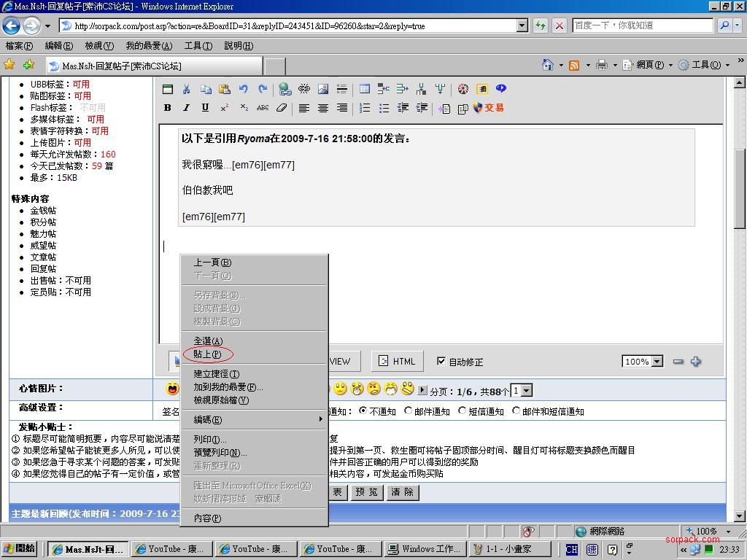Choose 貼上 from the context menu
Image resolution: width=747 pixels, height=560 pixels.
[x=207, y=354]
